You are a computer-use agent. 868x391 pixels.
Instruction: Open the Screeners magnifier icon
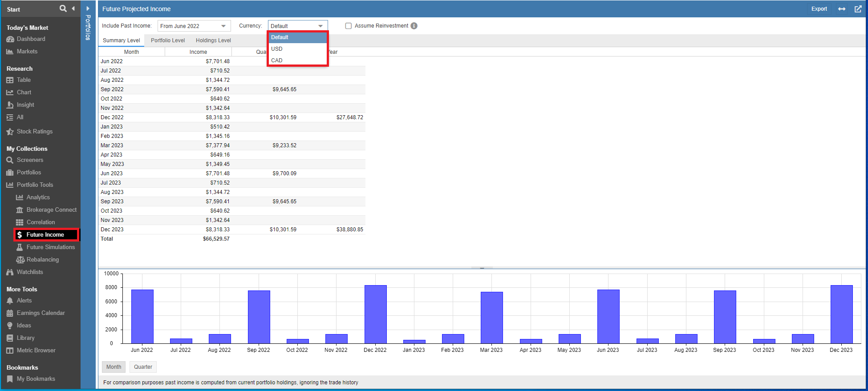coord(10,160)
